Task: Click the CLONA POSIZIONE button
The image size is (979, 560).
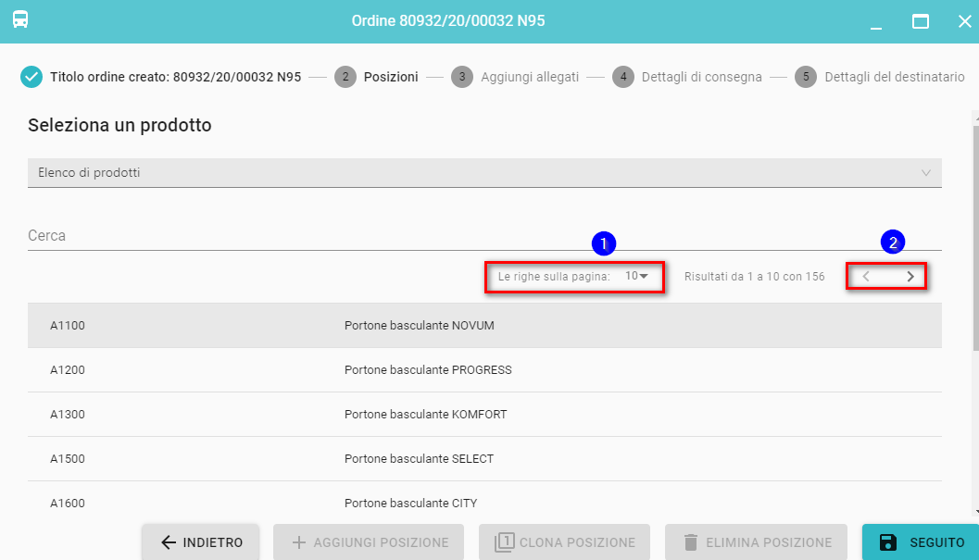Action: (x=564, y=542)
